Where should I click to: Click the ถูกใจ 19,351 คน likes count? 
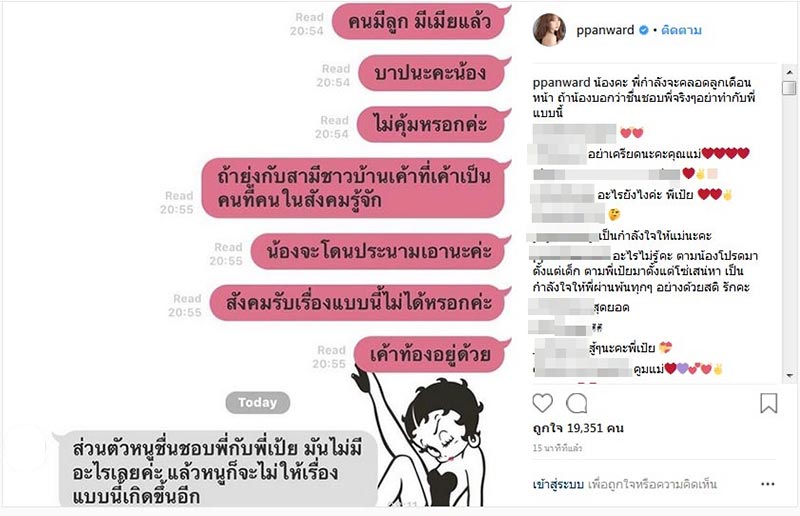point(578,428)
